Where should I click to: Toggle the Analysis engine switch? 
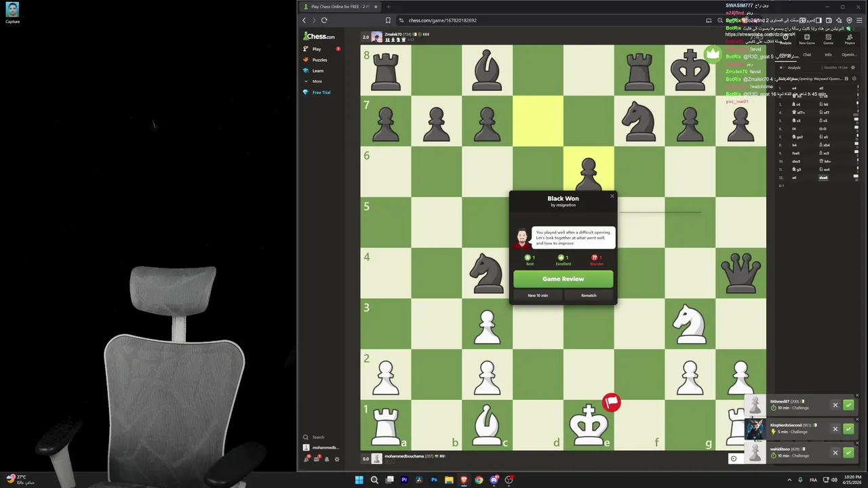click(x=781, y=68)
